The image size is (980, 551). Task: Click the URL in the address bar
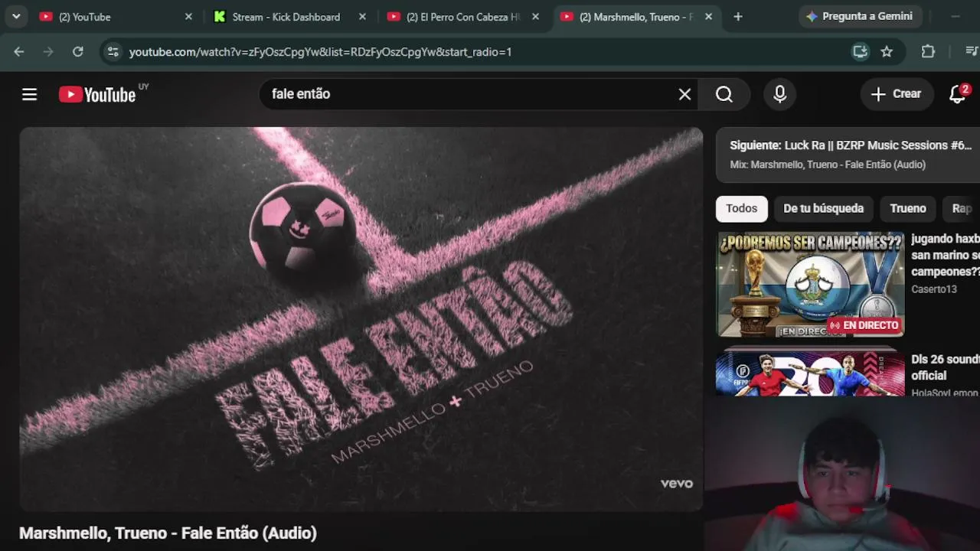(x=320, y=52)
